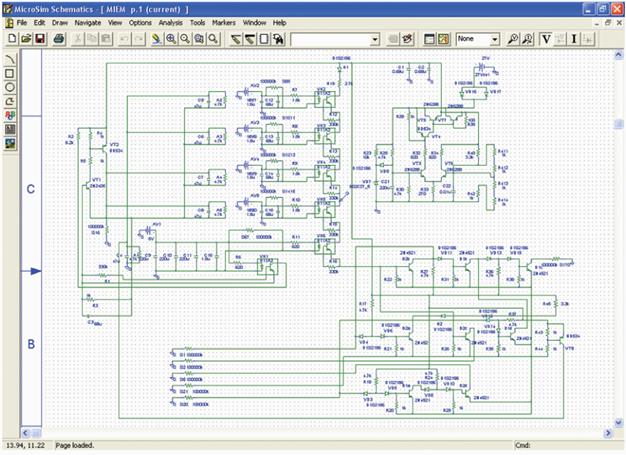The height and width of the screenshot is (455, 626).
Task: Expand the None marker color dropdown
Action: (x=495, y=39)
